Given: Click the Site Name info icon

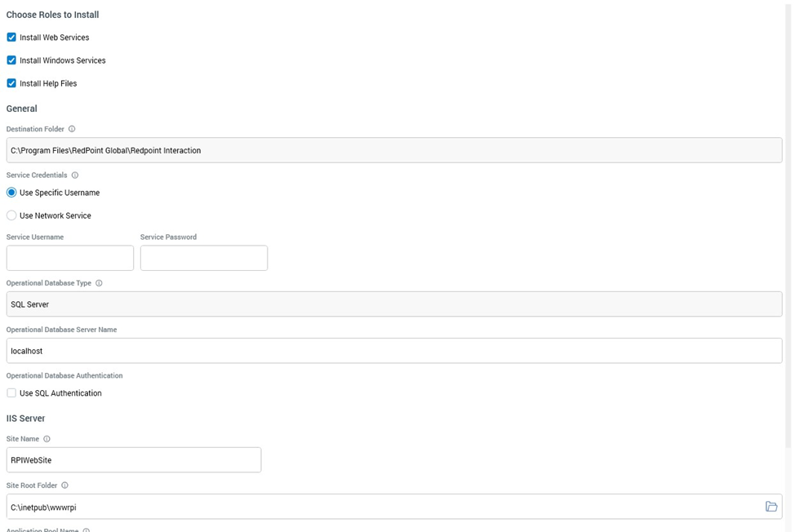Looking at the screenshot, I should [47, 439].
